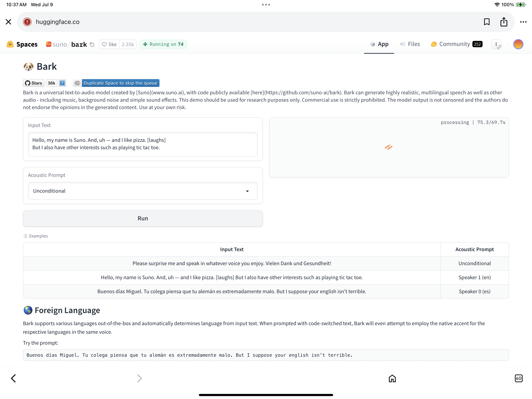Click the Run button
This screenshot has height=399, width=532.
pos(143,218)
